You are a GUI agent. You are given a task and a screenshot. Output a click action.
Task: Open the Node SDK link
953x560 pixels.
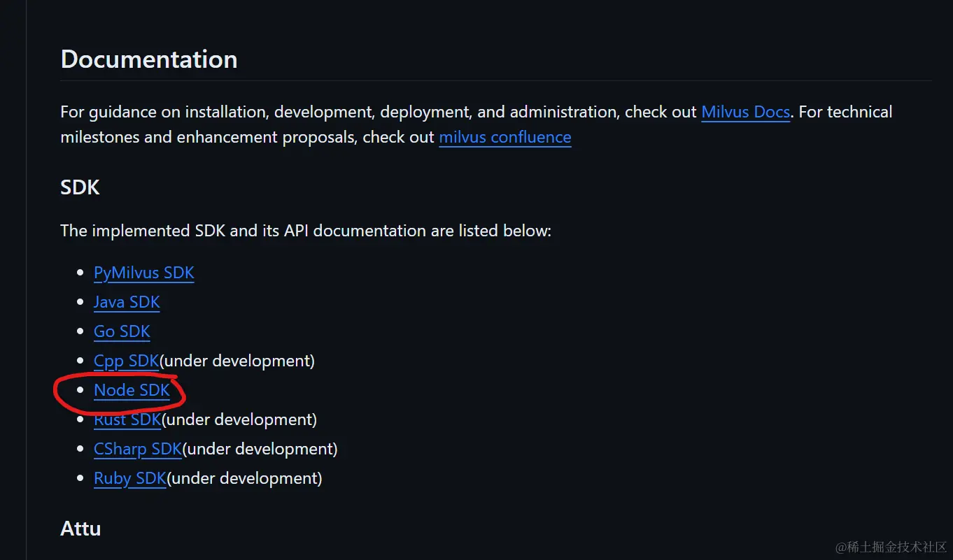132,390
